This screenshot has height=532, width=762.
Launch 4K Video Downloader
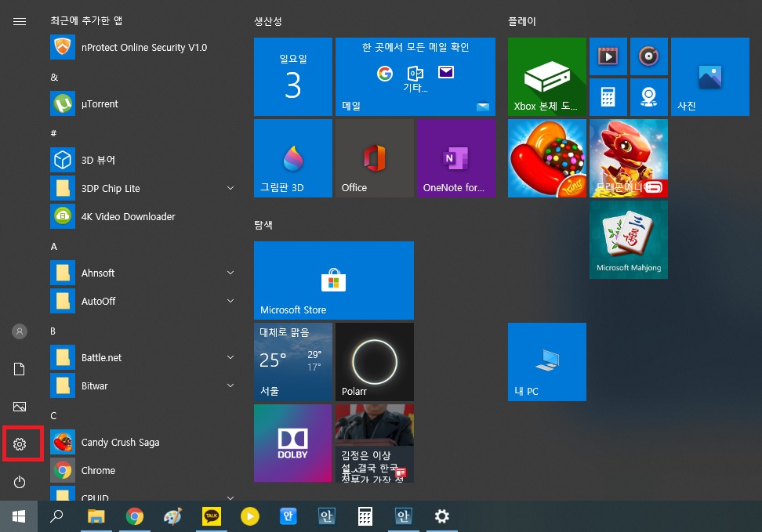[x=143, y=216]
